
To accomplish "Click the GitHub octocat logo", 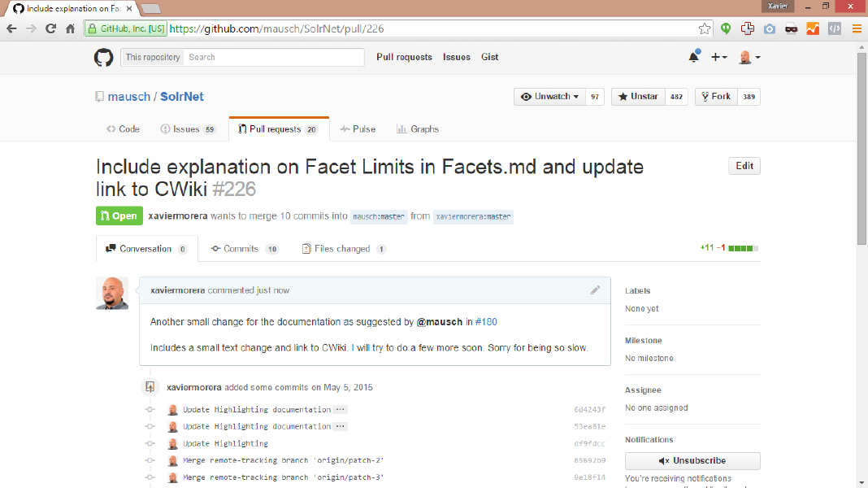I will 103,57.
